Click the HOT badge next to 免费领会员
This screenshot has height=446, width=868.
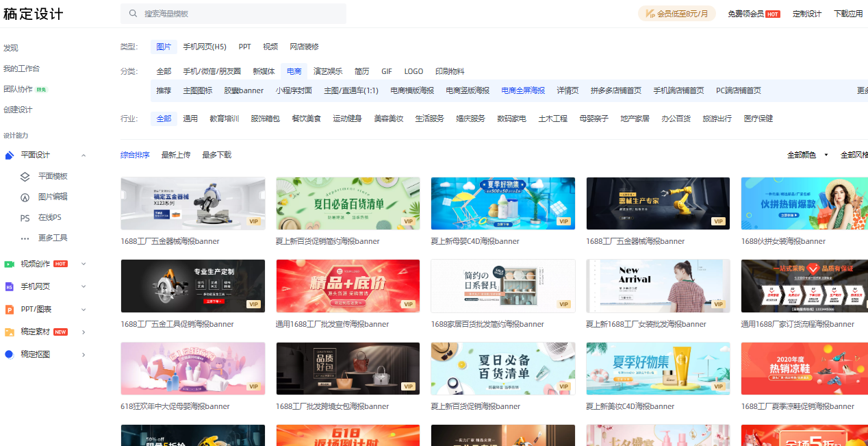tap(773, 14)
